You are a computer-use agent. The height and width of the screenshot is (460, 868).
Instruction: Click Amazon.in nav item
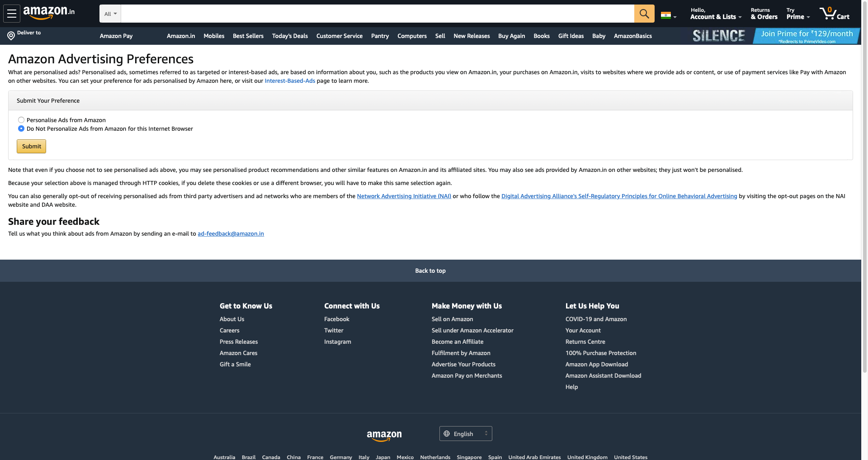point(181,36)
